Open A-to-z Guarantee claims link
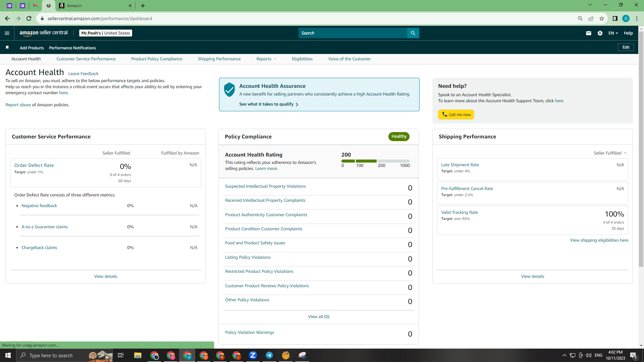This screenshot has height=362, width=644. click(x=45, y=227)
